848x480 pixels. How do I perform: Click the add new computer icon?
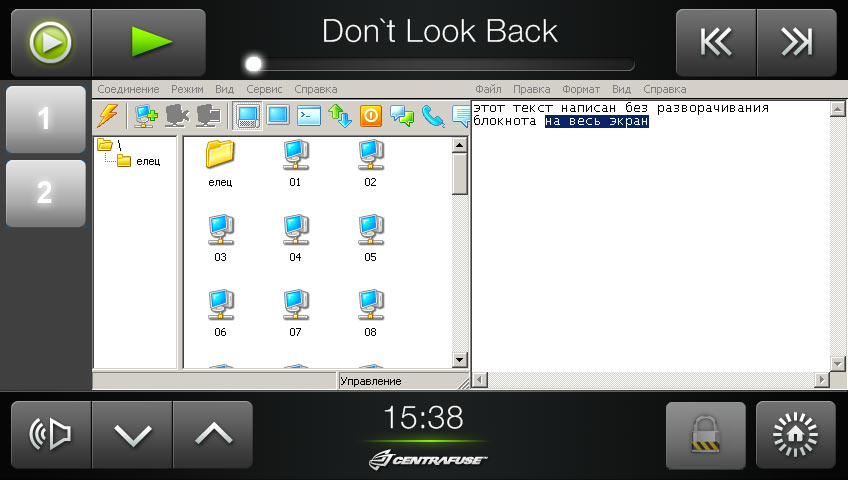tap(146, 116)
